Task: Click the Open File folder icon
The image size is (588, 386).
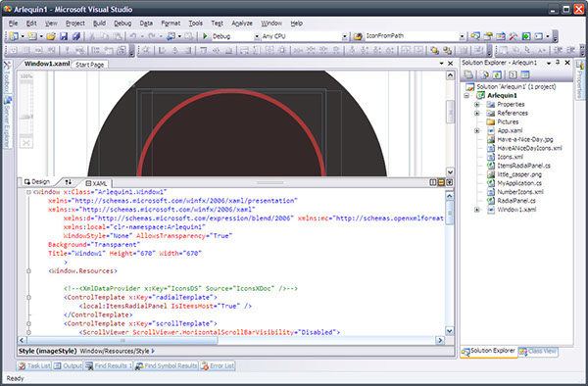Action: pyautogui.click(x=51, y=36)
